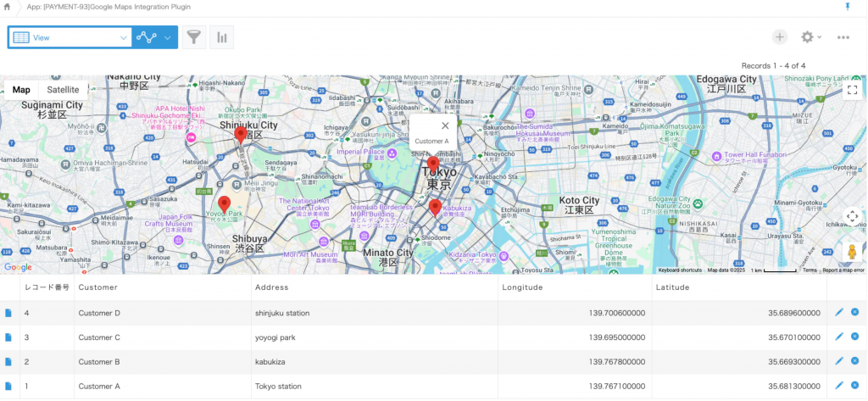
Task: Click the 'Records 1 - 4 of 4' text
Action: (x=773, y=65)
